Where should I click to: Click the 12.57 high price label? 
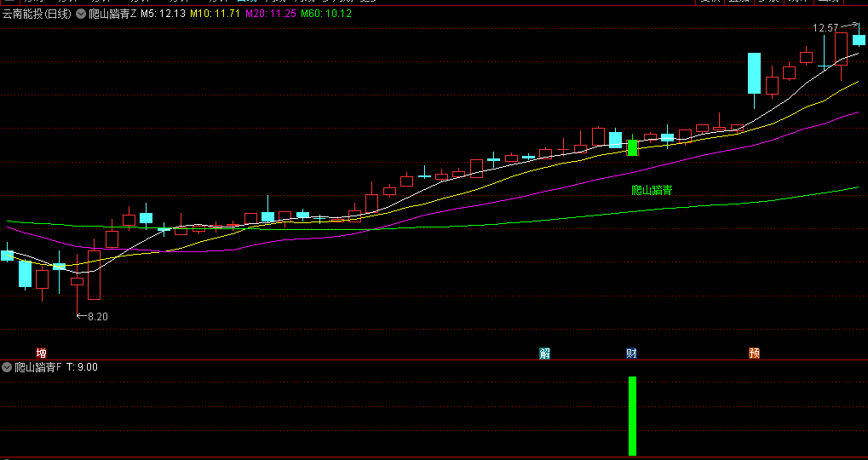tap(825, 27)
